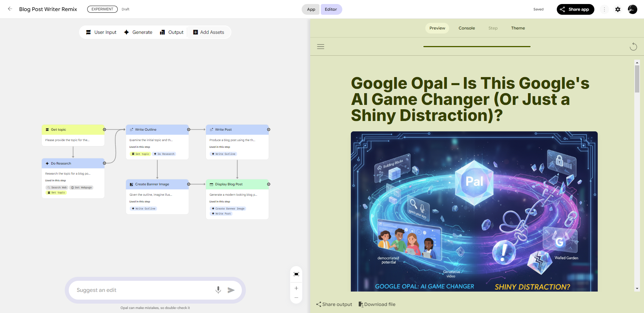Screen dimensions: 644x313
Task: Click the fit-to-screen zoom icon
Action: (296, 274)
